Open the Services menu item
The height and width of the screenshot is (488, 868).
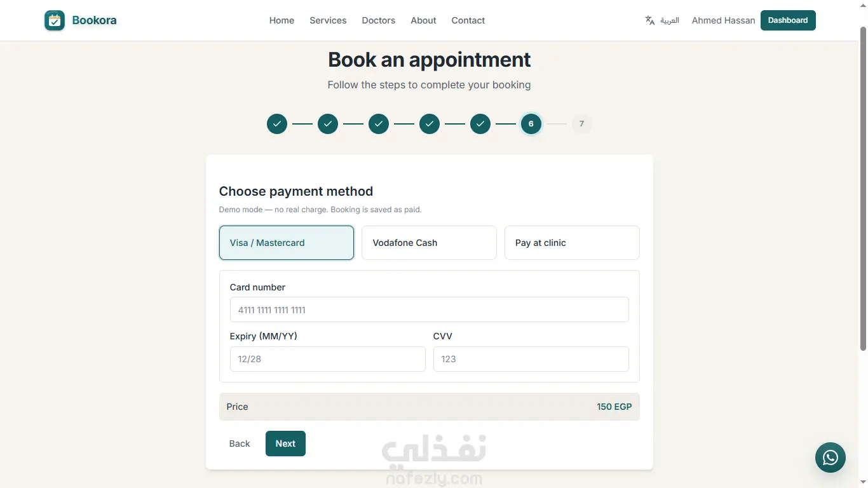(328, 20)
